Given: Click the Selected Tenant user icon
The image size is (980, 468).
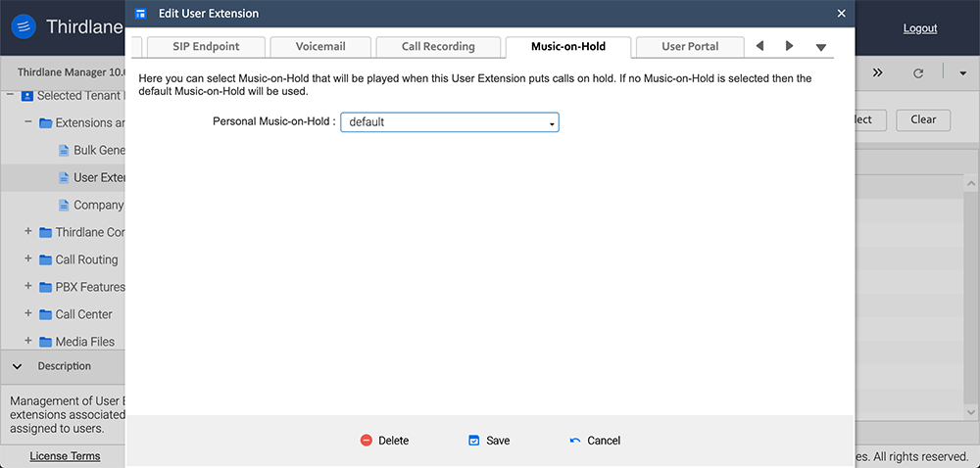Looking at the screenshot, I should pos(26,96).
